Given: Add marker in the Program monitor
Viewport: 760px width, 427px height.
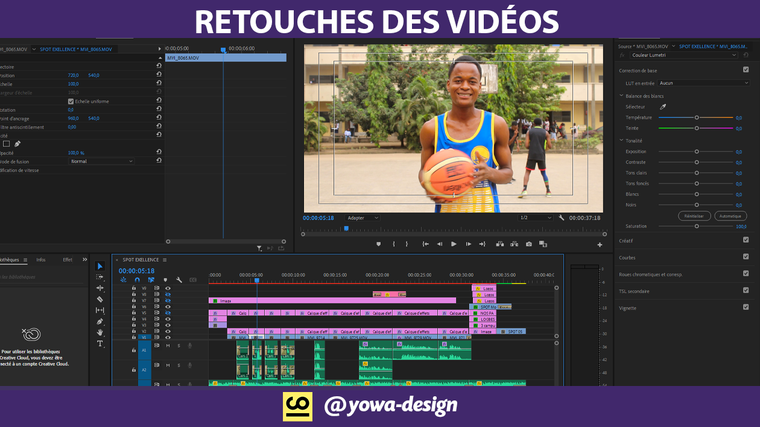Looking at the screenshot, I should click(x=379, y=244).
